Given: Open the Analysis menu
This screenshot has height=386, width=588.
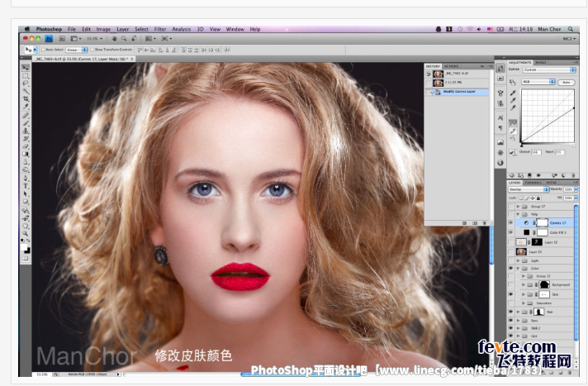Looking at the screenshot, I should click(x=181, y=29).
